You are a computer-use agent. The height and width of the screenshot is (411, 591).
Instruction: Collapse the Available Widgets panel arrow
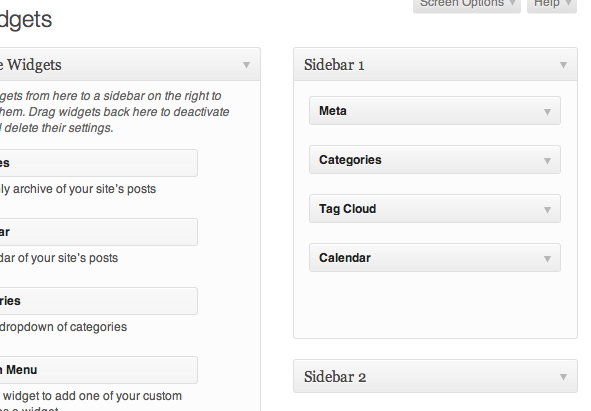pyautogui.click(x=246, y=65)
